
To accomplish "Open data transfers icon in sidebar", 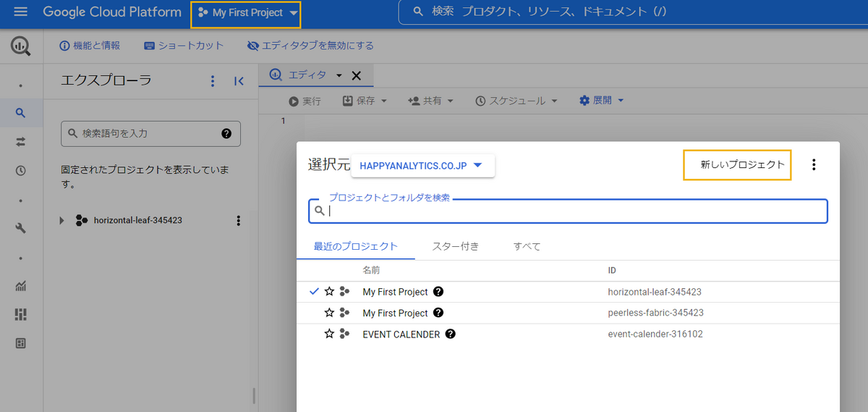I will (x=21, y=142).
